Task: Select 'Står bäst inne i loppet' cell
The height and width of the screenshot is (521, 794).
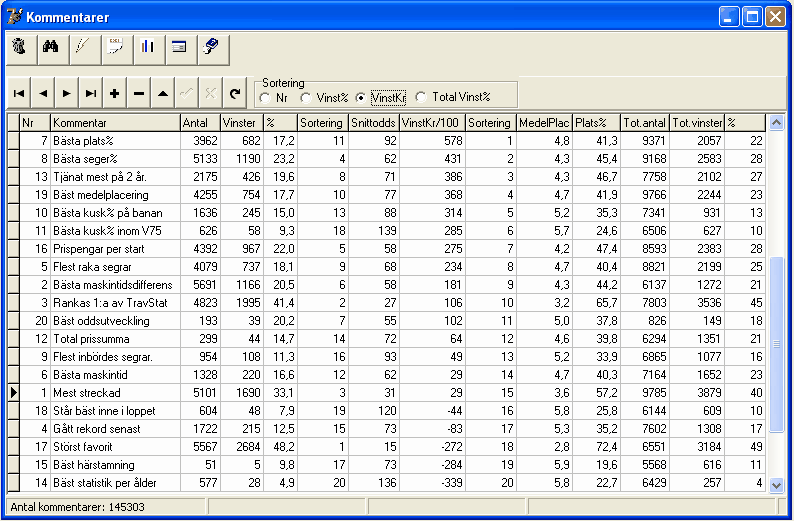Action: pos(115,411)
